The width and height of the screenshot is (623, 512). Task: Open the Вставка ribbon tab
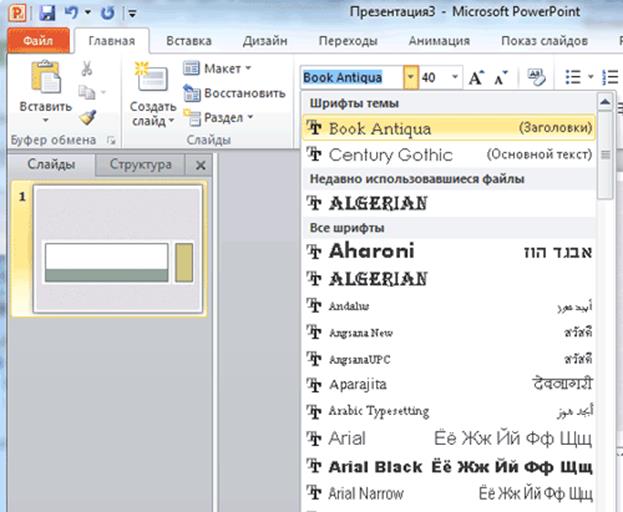pyautogui.click(x=188, y=41)
